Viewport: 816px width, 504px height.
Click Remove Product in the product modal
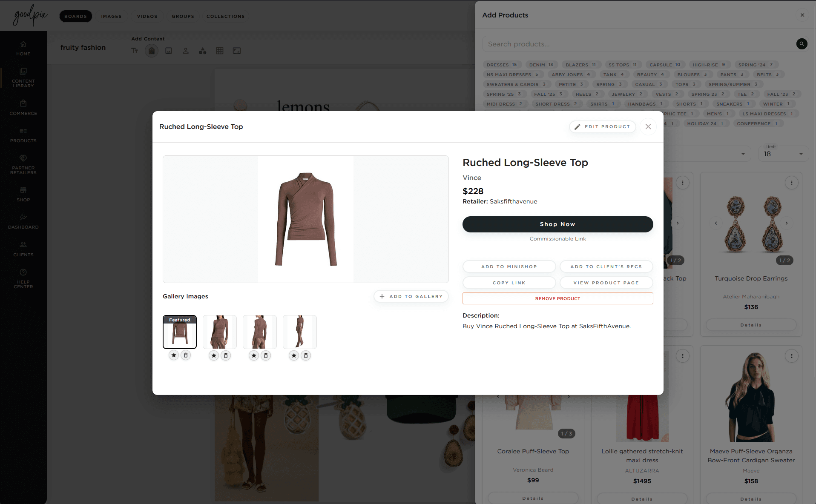[x=557, y=298]
